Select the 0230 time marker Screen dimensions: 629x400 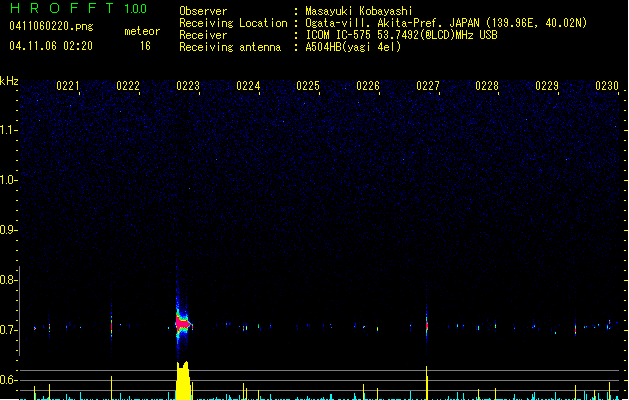607,87
